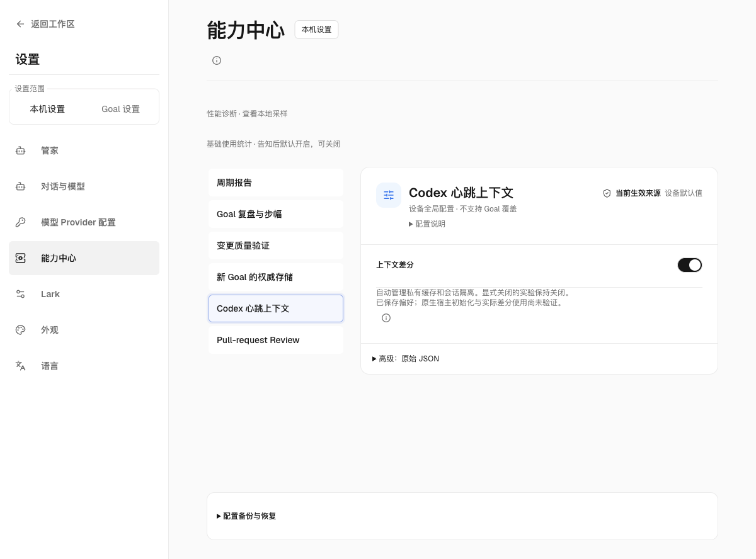The height and width of the screenshot is (559, 756).
Task: Click the Codex 心跳上下文 panel heading
Action: [x=461, y=193]
